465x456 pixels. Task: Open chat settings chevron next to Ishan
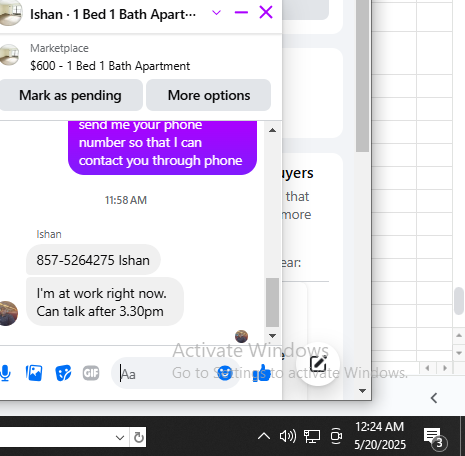tap(217, 13)
